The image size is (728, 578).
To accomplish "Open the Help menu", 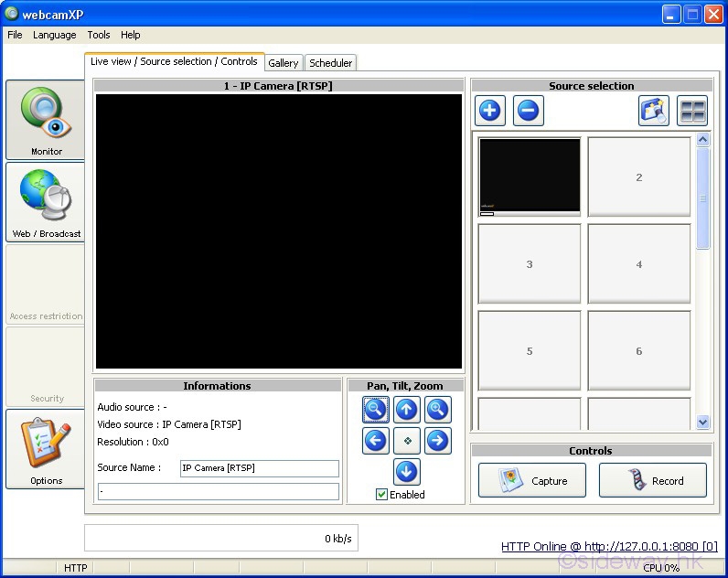I will [131, 35].
